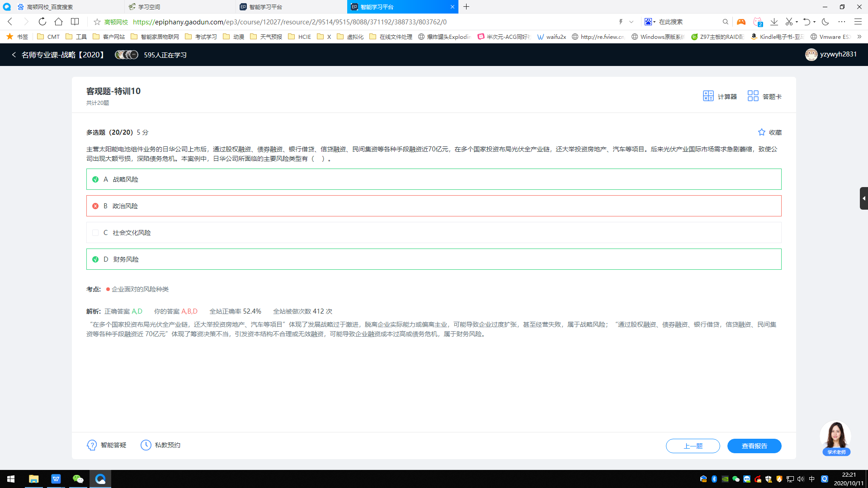The height and width of the screenshot is (488, 868).
Task: Click the browser refresh icon
Action: point(42,22)
